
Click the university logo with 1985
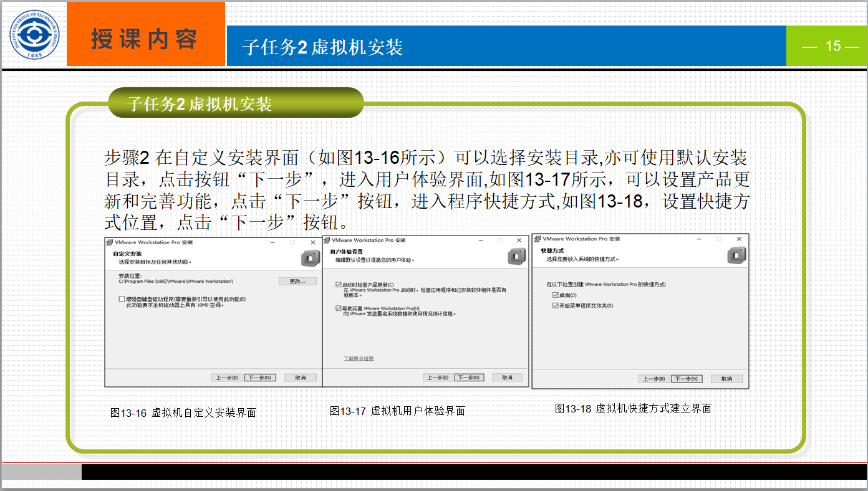pyautogui.click(x=34, y=35)
